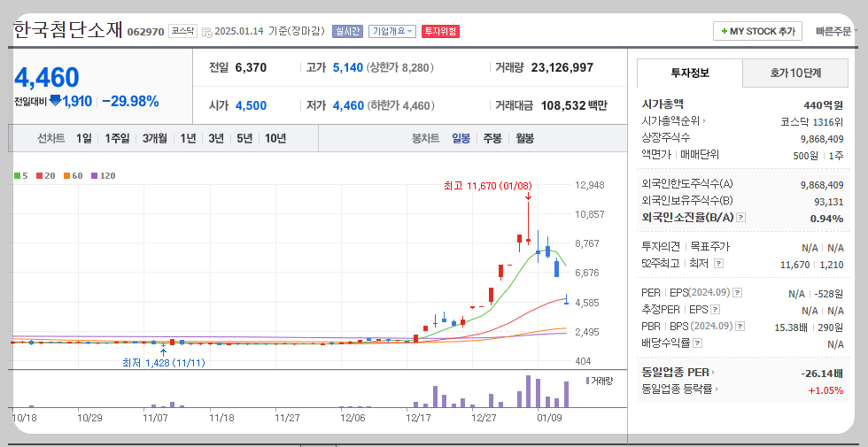868x447 pixels.
Task: Click the 투자의견 label
Action: pos(661,247)
